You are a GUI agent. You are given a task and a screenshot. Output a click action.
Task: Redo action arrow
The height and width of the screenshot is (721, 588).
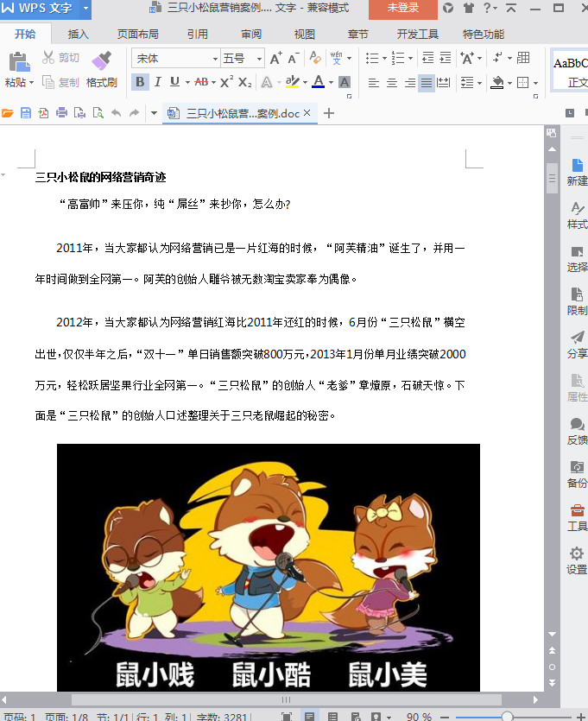coord(134,113)
